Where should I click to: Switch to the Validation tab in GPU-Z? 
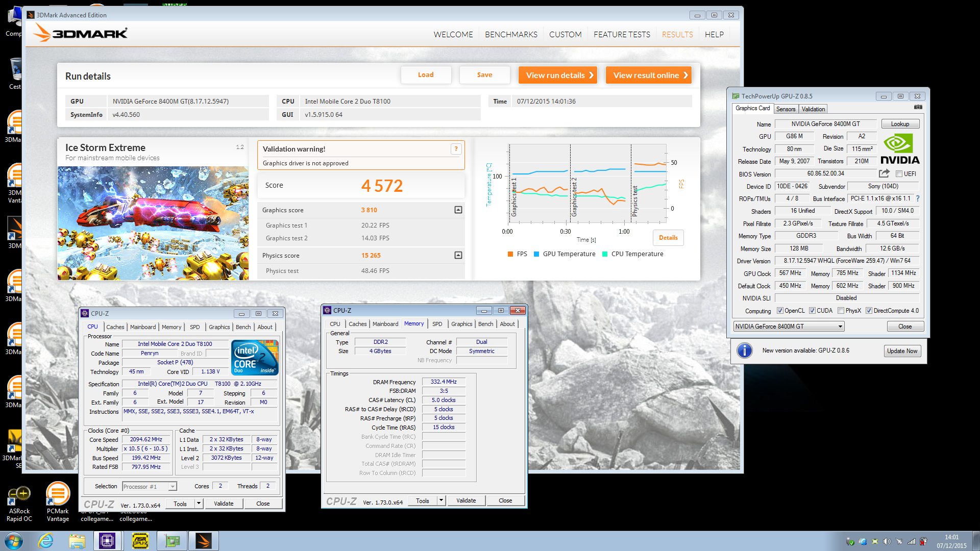pyautogui.click(x=813, y=109)
